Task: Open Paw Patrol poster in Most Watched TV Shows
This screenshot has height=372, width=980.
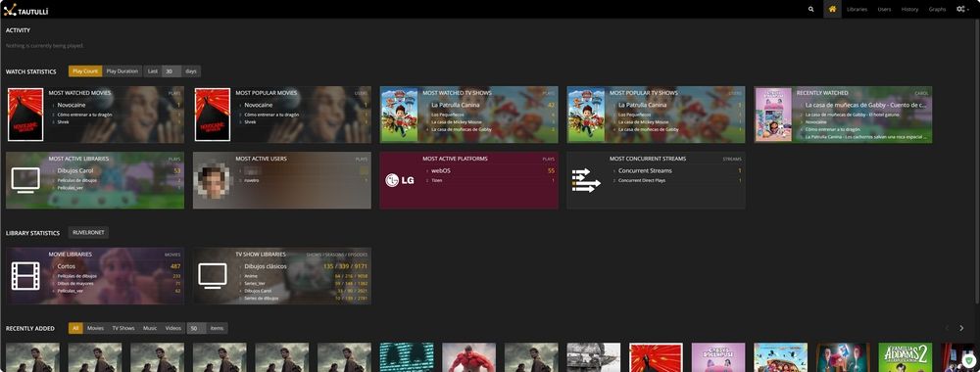Action: pos(399,115)
